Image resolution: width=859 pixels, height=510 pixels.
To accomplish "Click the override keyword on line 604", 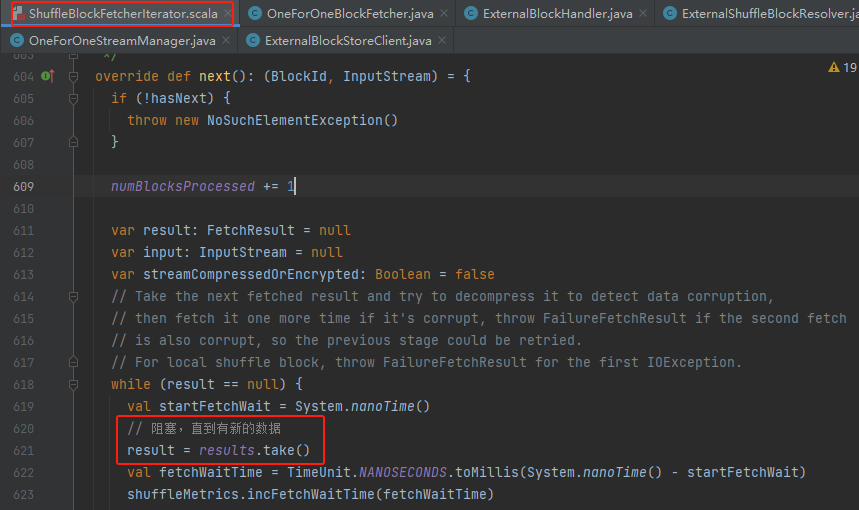I will click(x=127, y=76).
